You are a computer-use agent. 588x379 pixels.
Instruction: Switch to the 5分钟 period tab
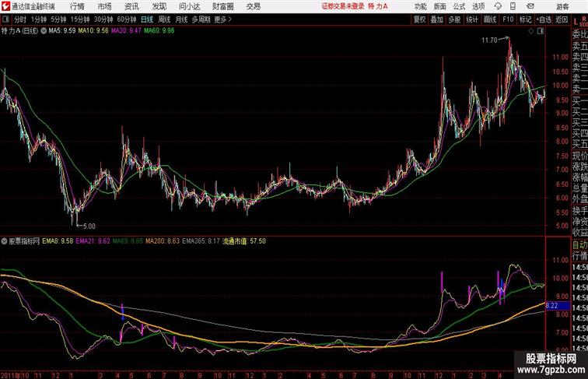pos(58,19)
